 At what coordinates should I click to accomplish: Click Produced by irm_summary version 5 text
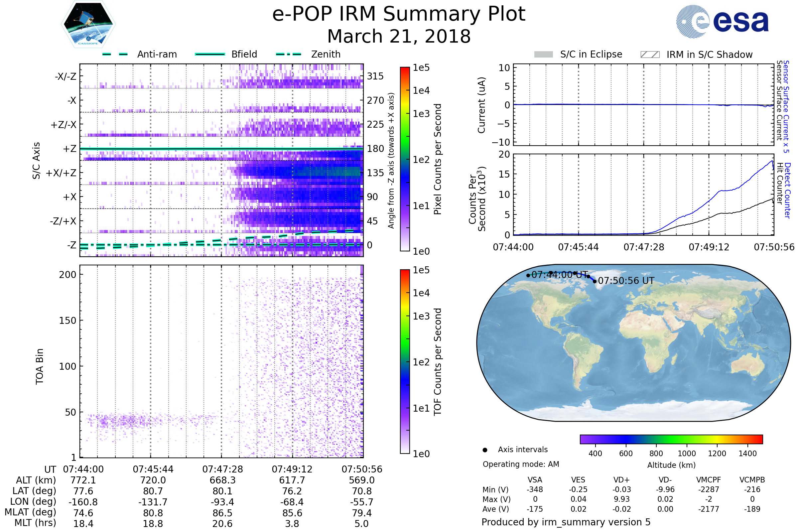(566, 522)
